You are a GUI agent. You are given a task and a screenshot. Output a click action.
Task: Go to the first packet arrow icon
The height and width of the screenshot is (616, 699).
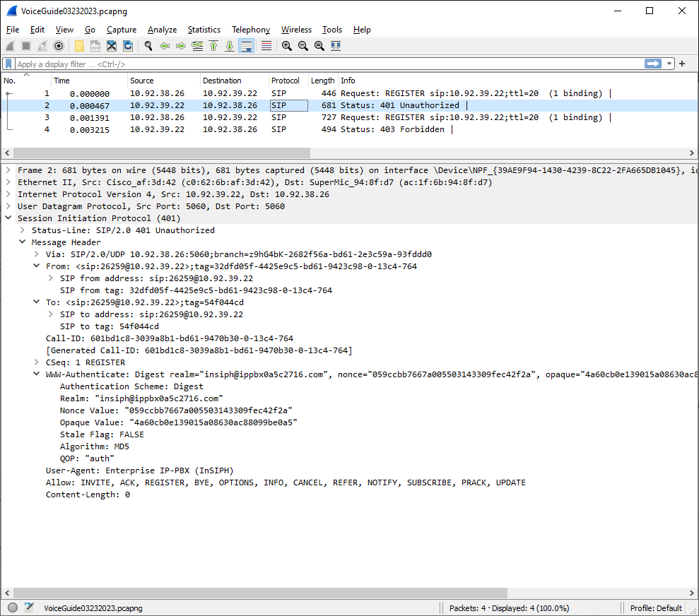pyautogui.click(x=213, y=46)
